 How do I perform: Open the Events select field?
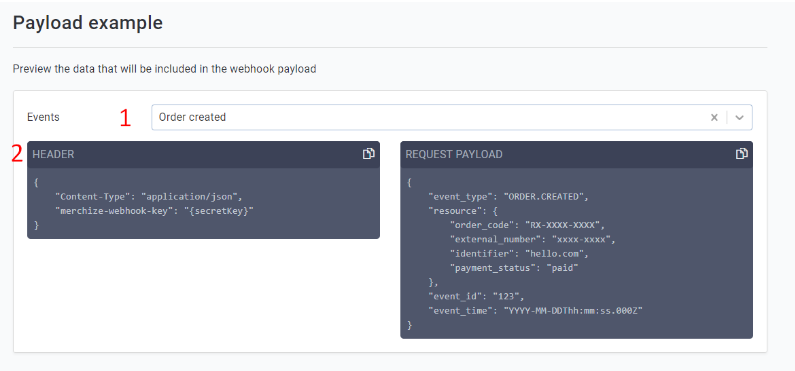tap(452, 118)
